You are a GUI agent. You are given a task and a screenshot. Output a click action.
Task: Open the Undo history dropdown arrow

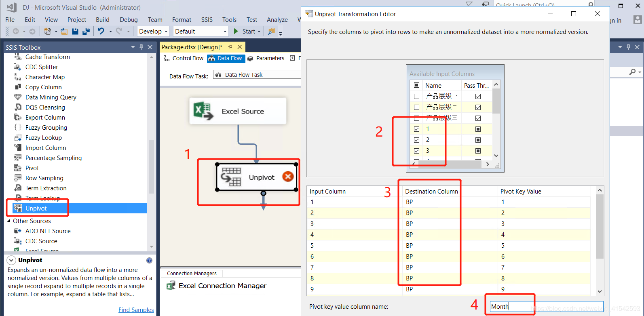click(110, 31)
